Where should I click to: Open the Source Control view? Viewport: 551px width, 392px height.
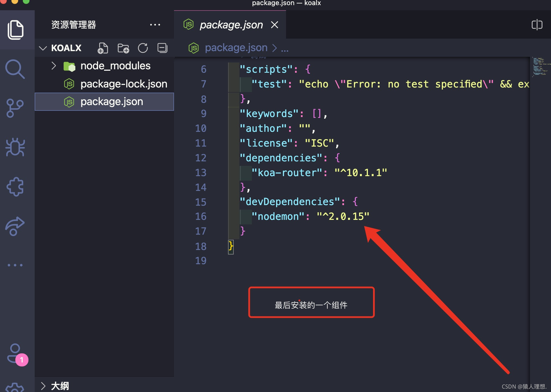14,108
